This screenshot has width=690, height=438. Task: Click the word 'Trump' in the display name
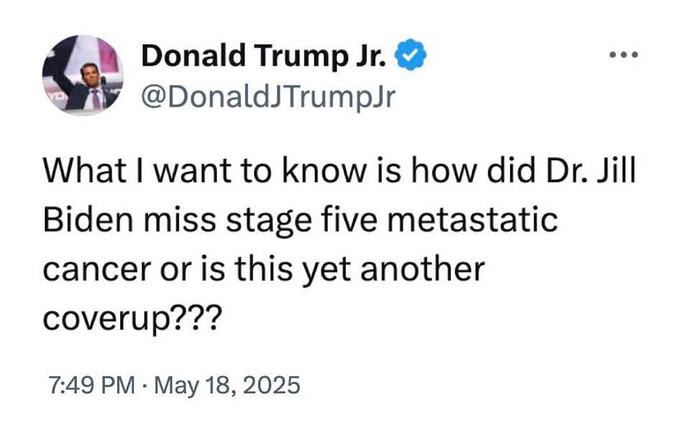click(301, 57)
